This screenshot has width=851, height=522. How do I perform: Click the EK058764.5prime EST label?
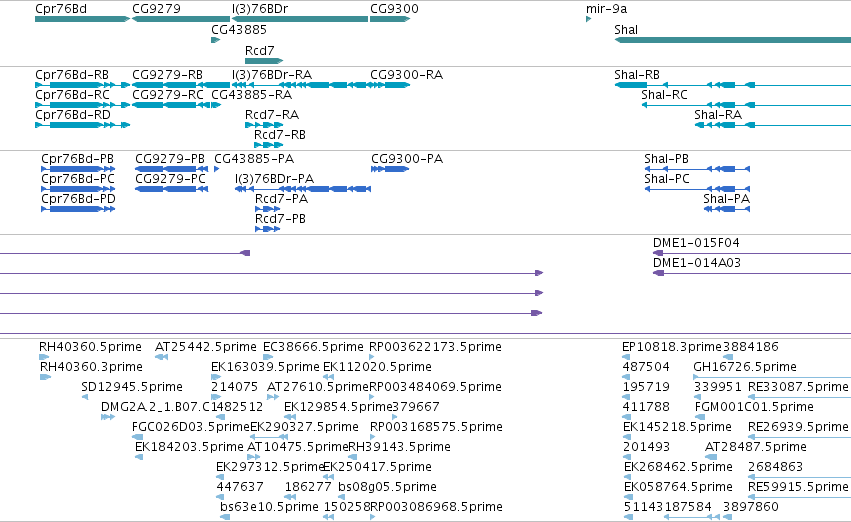click(678, 487)
